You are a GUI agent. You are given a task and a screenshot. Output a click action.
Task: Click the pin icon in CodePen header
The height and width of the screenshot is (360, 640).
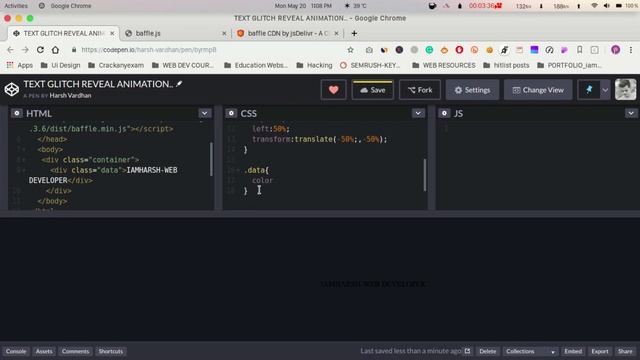[x=589, y=90]
